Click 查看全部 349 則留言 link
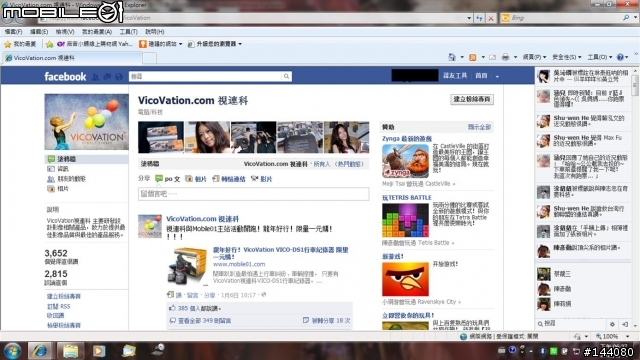Viewport: 640px width, 360px height. 204,321
